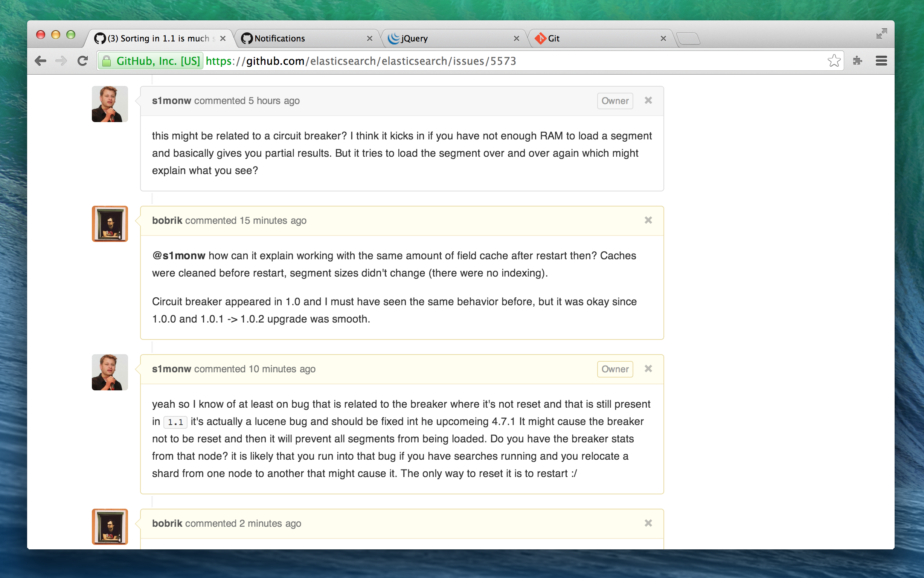Enter fullscreen with the expand arrows icon
Image resolution: width=924 pixels, height=578 pixels.
881,34
